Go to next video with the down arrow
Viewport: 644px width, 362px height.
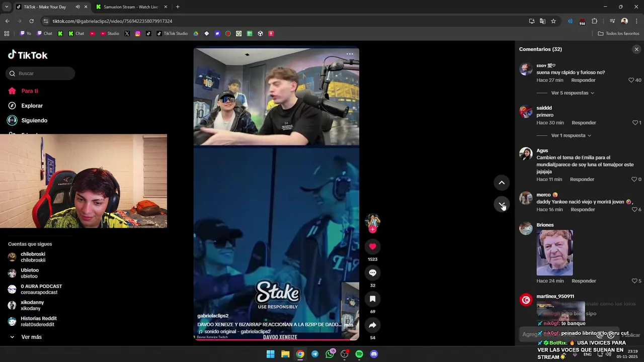pyautogui.click(x=502, y=205)
